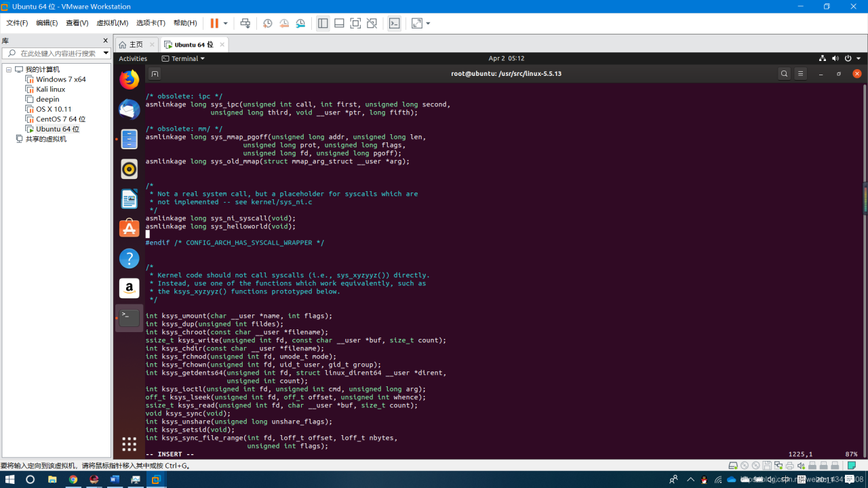Launch Firefox from the Ubuntu dock

[x=129, y=79]
